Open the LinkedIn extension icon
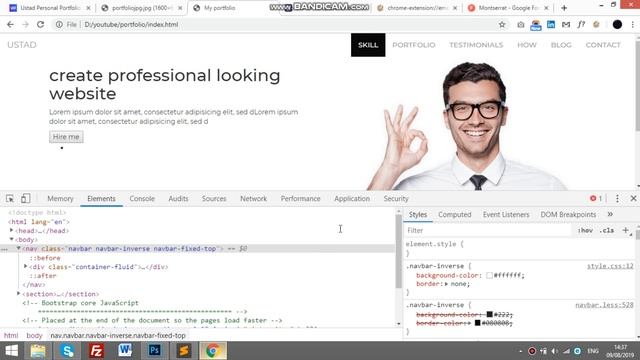The height and width of the screenshot is (360, 640). pyautogui.click(x=551, y=24)
